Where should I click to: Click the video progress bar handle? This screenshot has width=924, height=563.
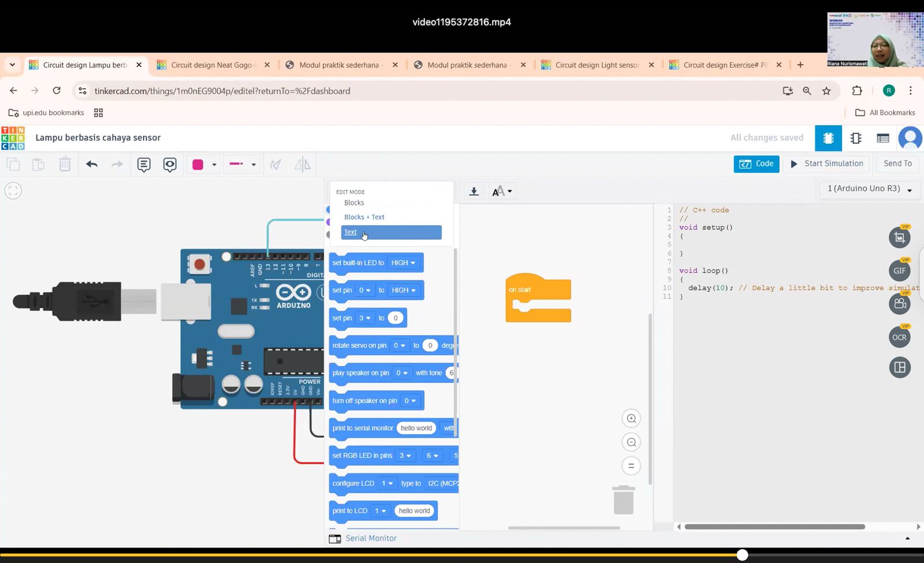point(742,555)
